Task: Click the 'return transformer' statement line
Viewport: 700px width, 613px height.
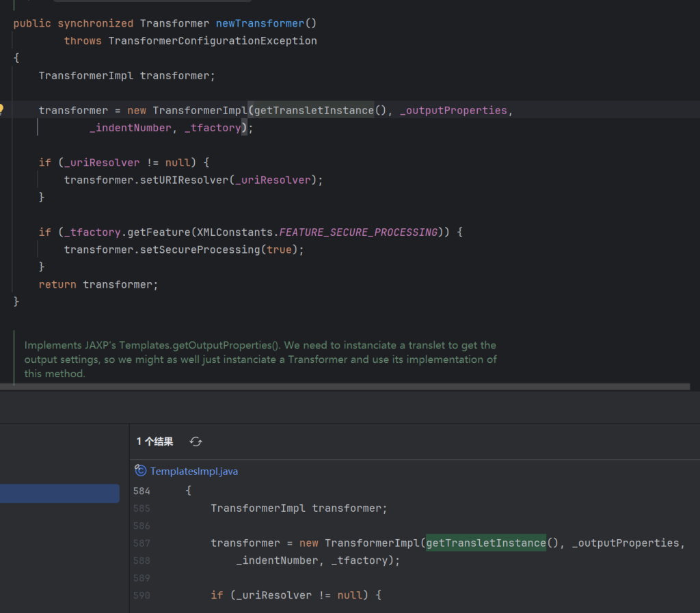Action: pos(98,284)
